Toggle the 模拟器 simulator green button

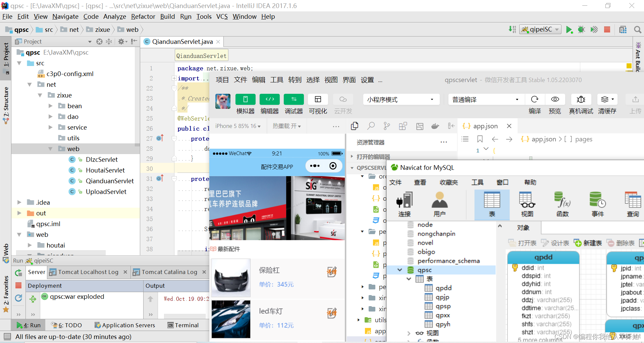coord(245,99)
